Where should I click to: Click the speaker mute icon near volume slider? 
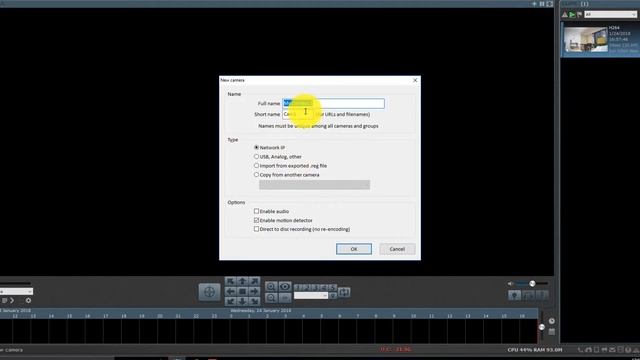pyautogui.click(x=510, y=283)
